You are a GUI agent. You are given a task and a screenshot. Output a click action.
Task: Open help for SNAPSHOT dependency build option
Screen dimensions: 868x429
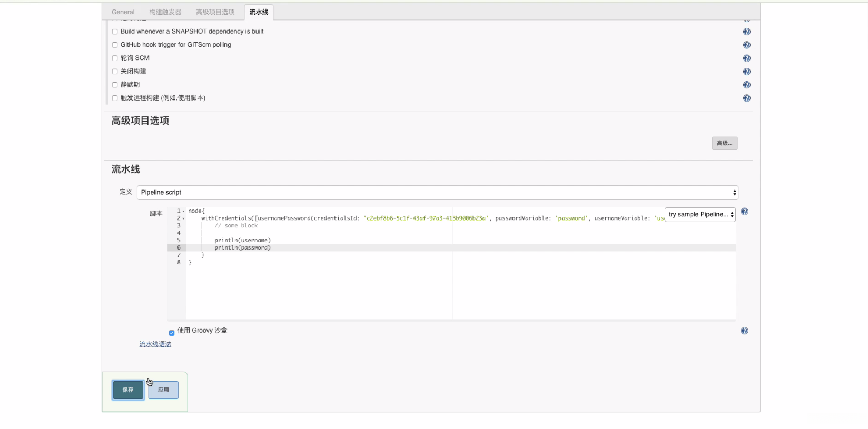(x=746, y=32)
